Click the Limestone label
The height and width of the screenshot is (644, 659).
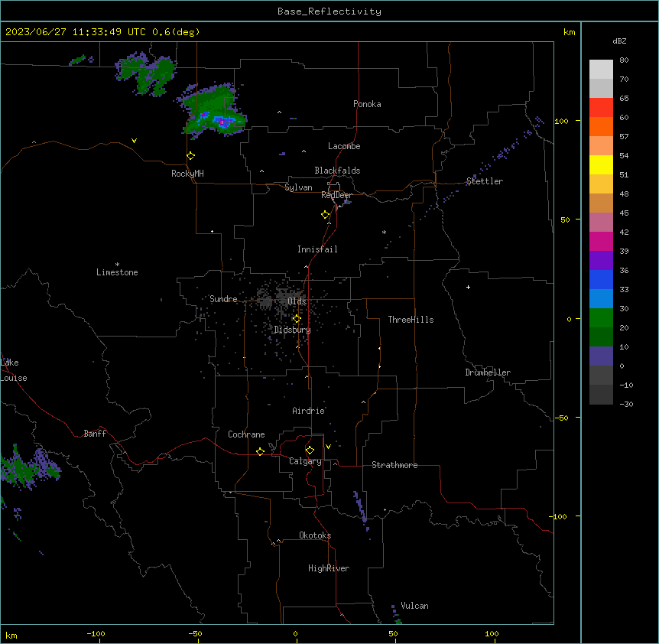coord(117,272)
